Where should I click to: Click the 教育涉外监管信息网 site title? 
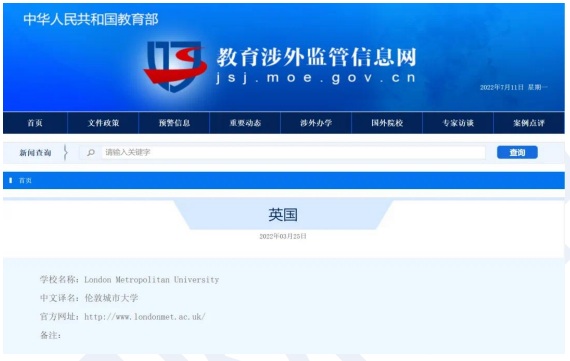(x=316, y=57)
